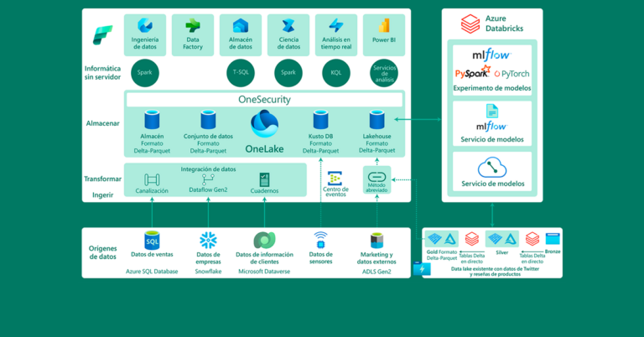Select the Ingeniería de datos tile
This screenshot has height=337, width=644.
144,34
